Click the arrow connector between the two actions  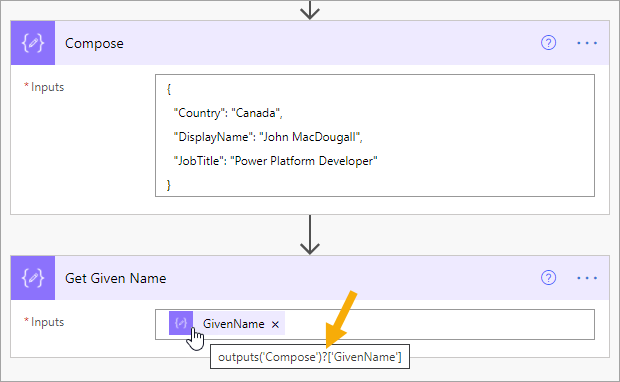coord(310,235)
